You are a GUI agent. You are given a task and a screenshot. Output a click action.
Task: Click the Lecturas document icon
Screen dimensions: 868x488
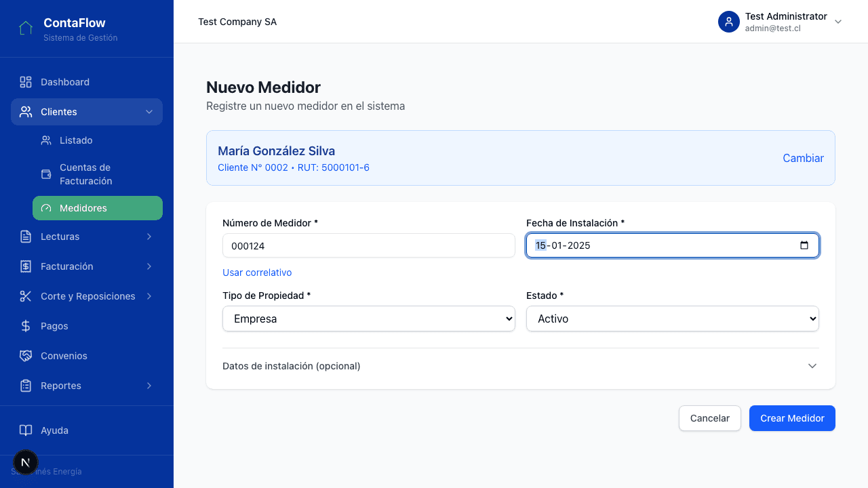[x=26, y=237]
